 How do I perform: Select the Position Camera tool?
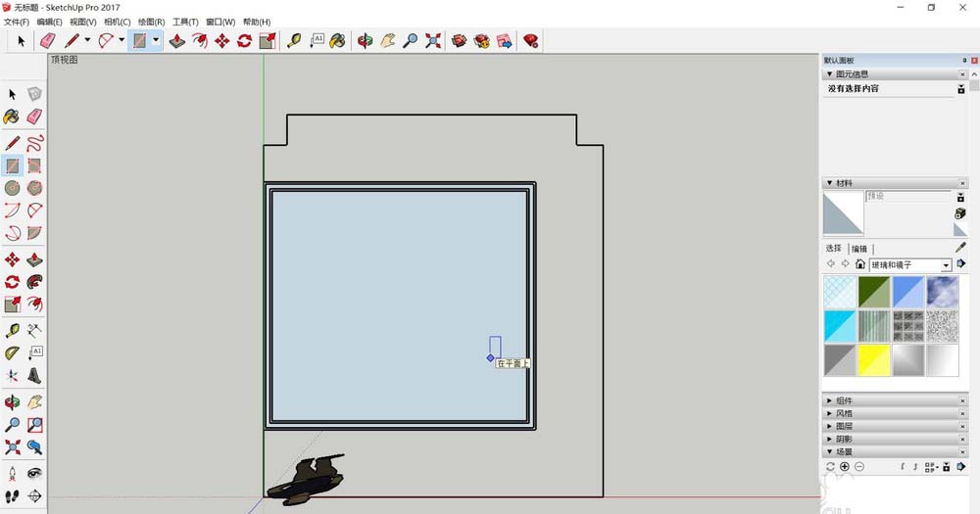pyautogui.click(x=13, y=474)
